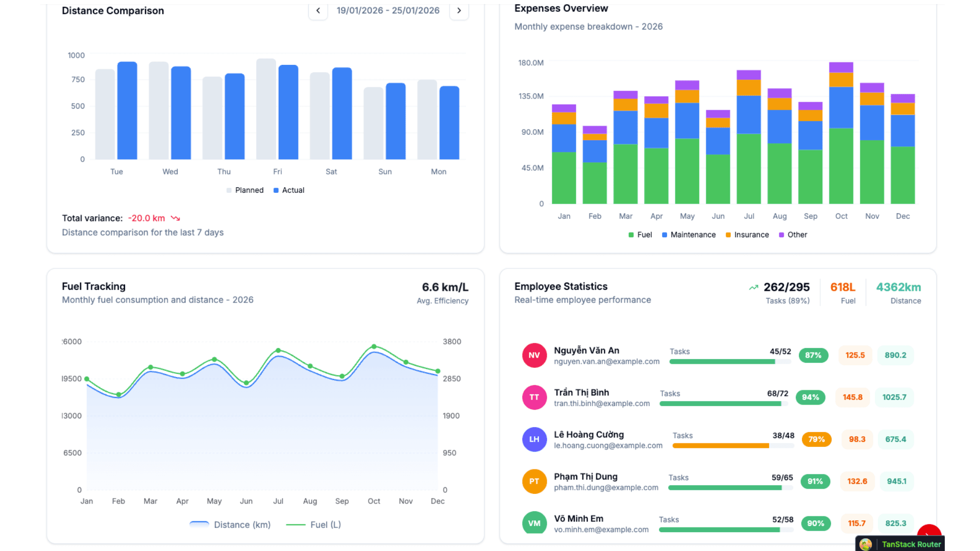Click the 94% completion badge
The height and width of the screenshot is (551, 980).
pyautogui.click(x=811, y=397)
